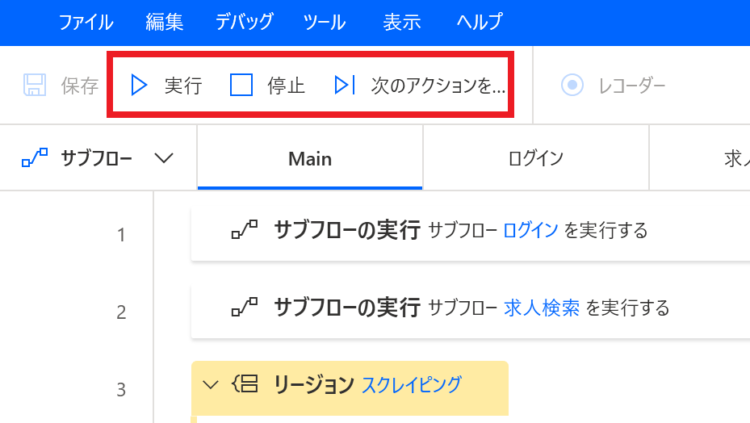The height and width of the screenshot is (423, 750).
Task: Click the Save floppy disk icon
Action: pos(35,85)
